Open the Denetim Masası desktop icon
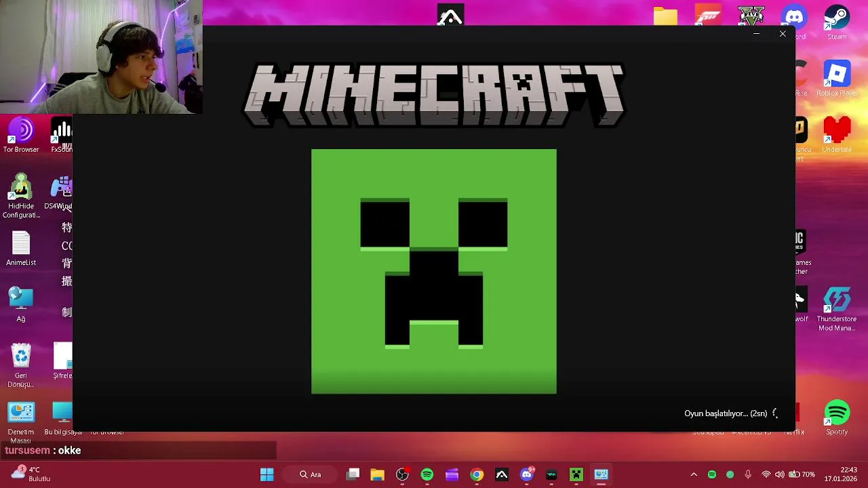 [21, 423]
